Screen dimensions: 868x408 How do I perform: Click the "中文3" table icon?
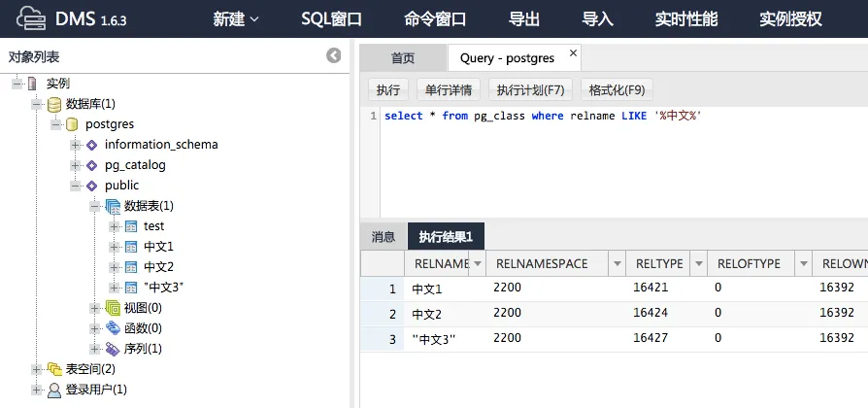coord(131,288)
